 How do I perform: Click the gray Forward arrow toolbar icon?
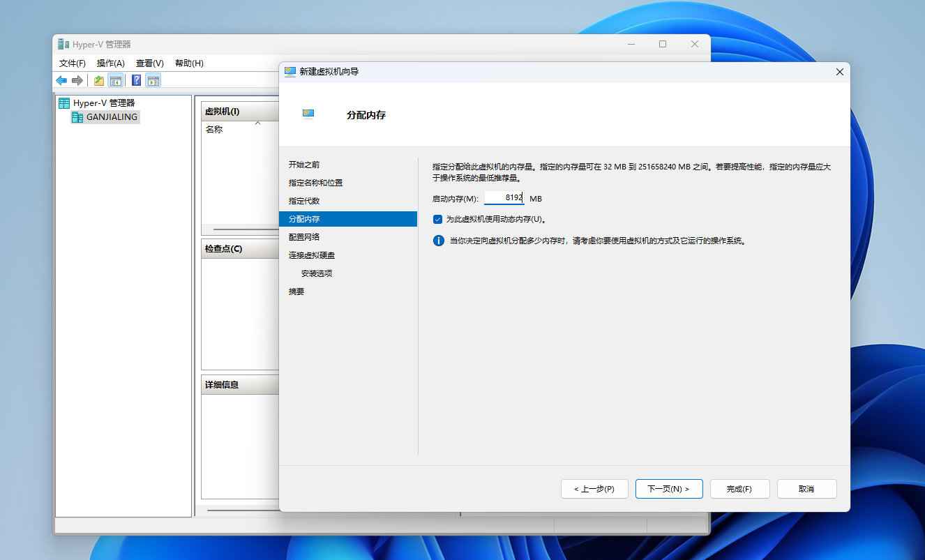pos(77,80)
